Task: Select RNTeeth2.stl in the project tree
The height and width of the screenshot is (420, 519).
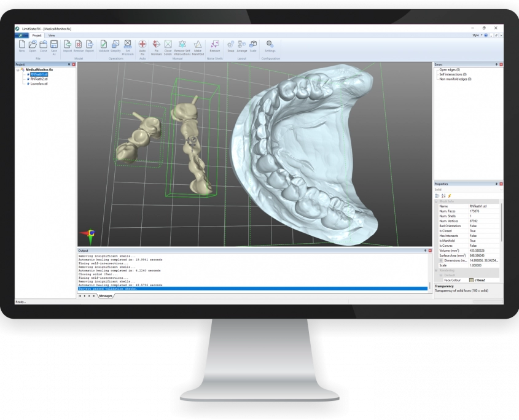Action: 38,79
